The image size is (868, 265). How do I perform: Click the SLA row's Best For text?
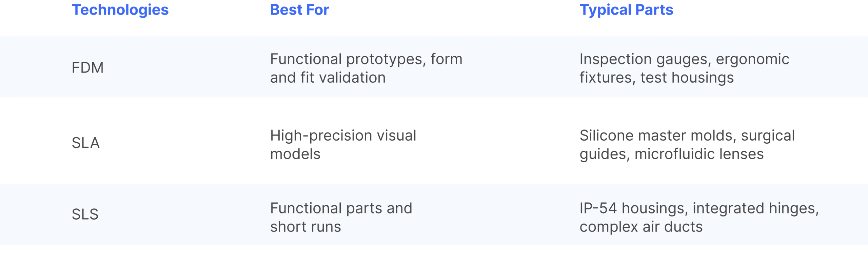(x=343, y=144)
